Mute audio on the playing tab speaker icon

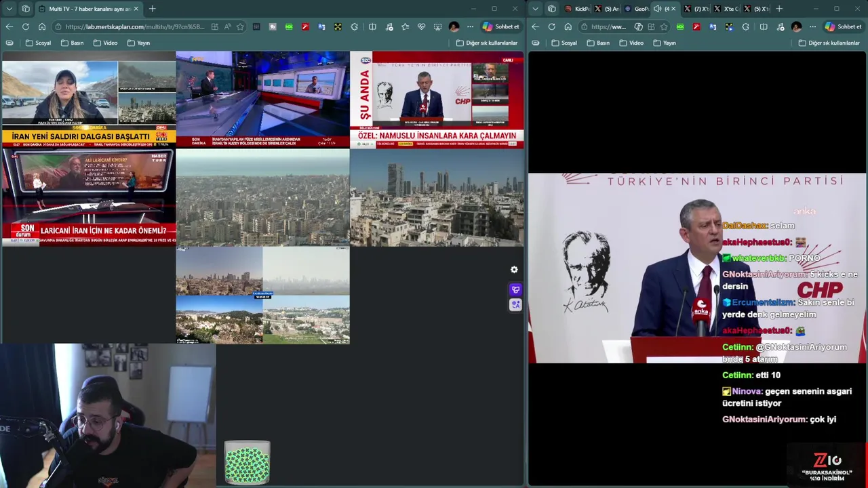pyautogui.click(x=657, y=9)
